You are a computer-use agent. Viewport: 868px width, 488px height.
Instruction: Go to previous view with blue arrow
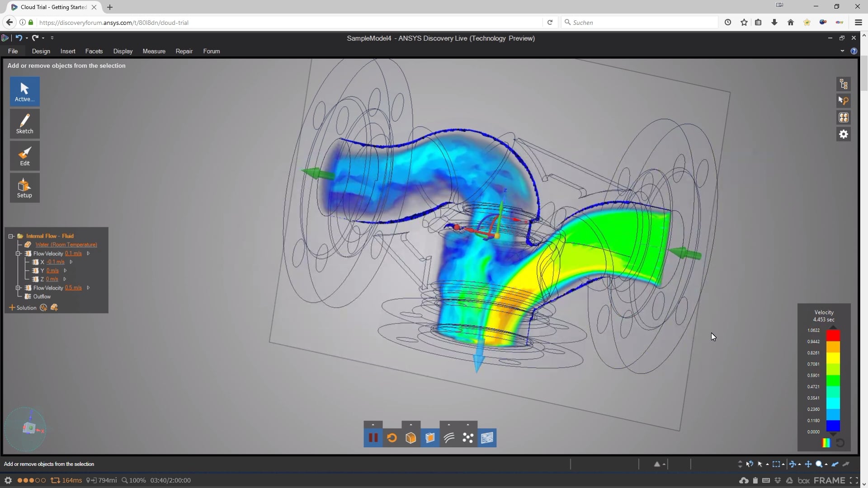tap(835, 464)
